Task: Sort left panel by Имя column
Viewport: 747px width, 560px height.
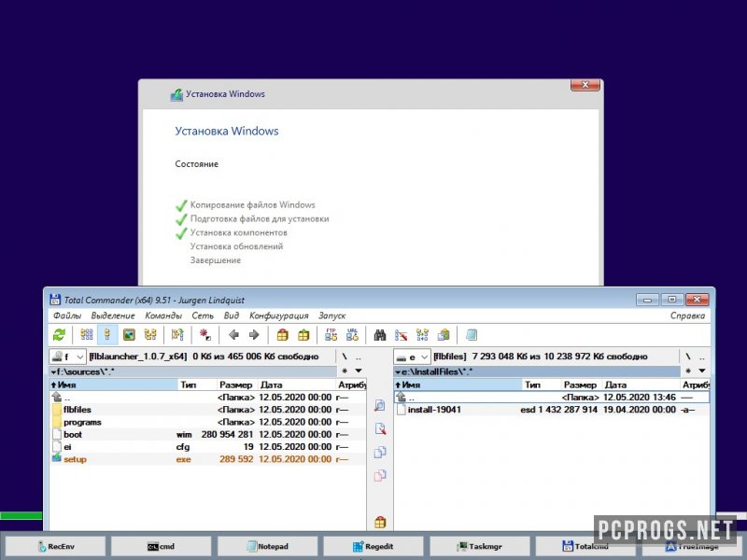Action: (114, 385)
